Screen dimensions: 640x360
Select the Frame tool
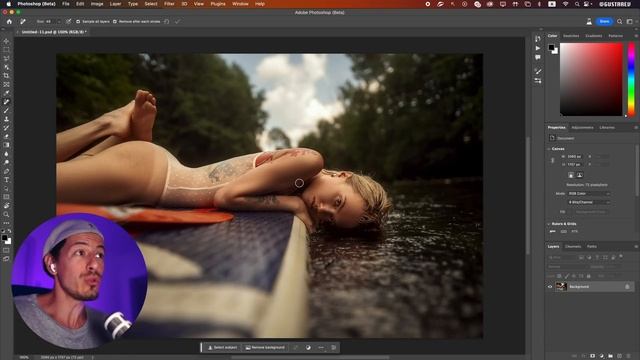(6, 84)
